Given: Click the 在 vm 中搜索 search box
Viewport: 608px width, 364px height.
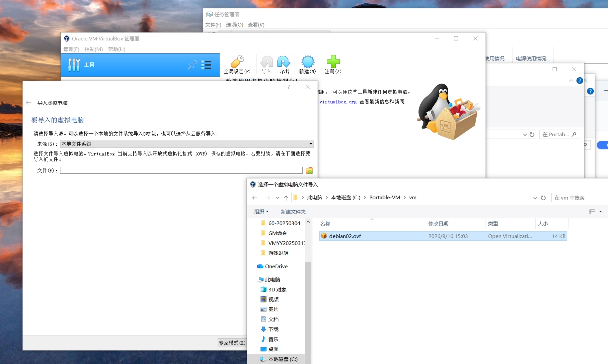Looking at the screenshot, I should click(x=579, y=198).
